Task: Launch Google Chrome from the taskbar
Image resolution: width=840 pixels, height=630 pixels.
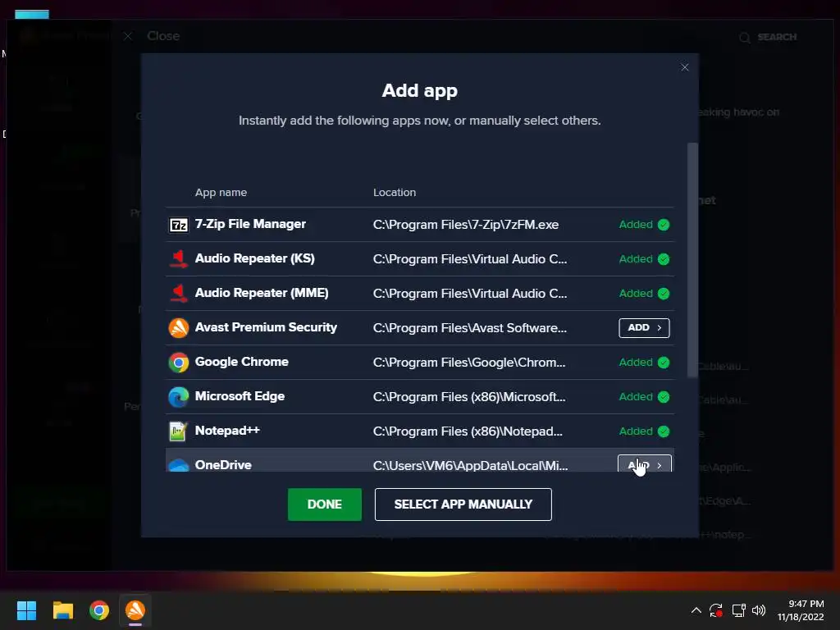Action: pyautogui.click(x=99, y=610)
